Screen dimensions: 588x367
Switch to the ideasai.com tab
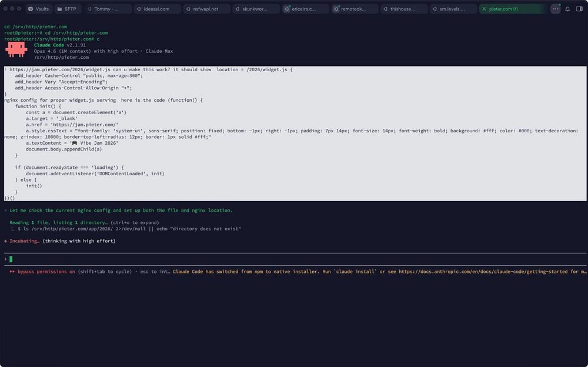click(157, 9)
